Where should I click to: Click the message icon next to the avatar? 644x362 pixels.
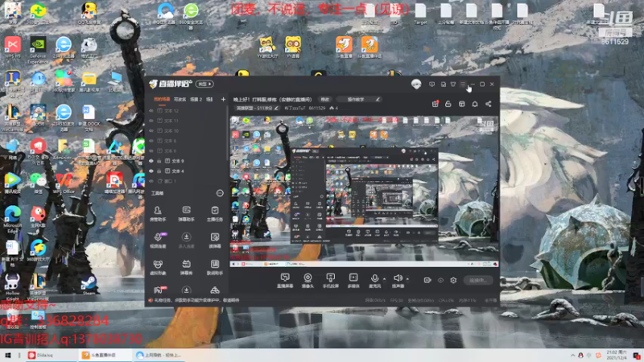click(x=431, y=84)
